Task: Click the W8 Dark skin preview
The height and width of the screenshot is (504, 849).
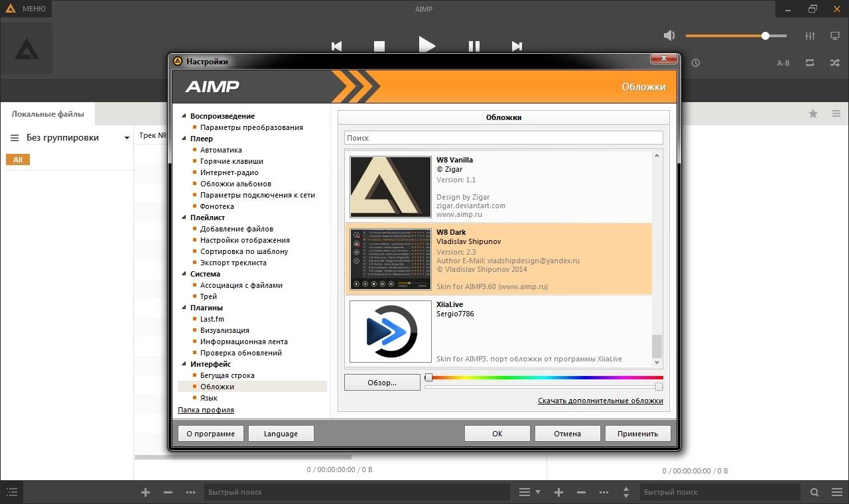Action: point(390,259)
